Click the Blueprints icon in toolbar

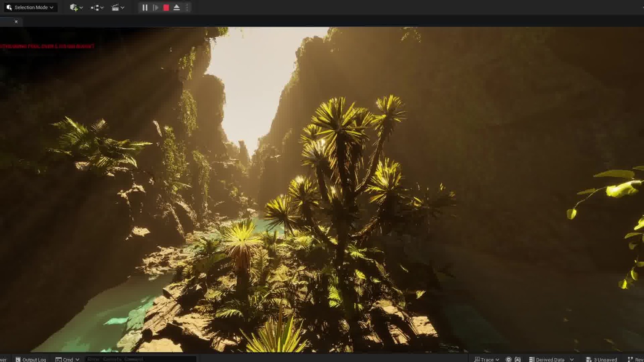(x=95, y=8)
